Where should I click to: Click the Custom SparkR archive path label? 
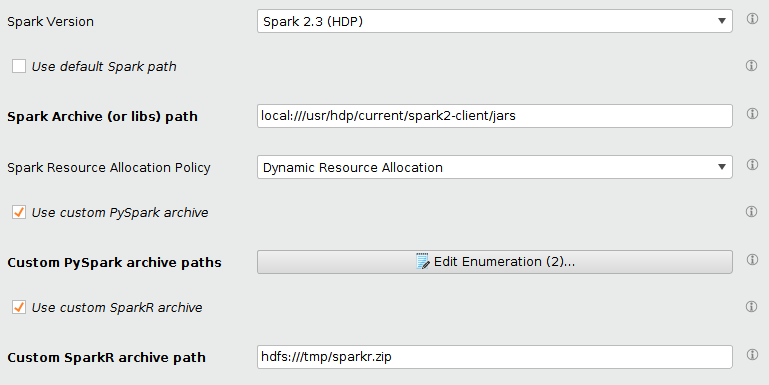(x=106, y=358)
